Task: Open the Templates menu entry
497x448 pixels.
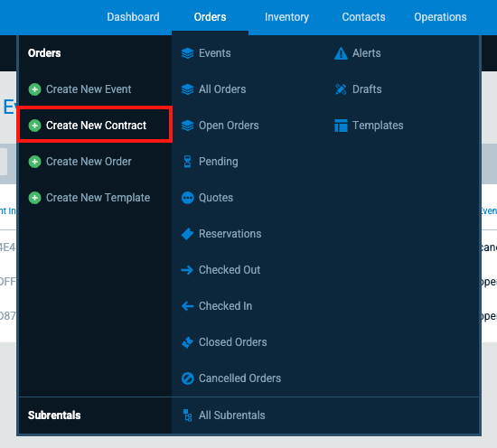Action: point(378,126)
